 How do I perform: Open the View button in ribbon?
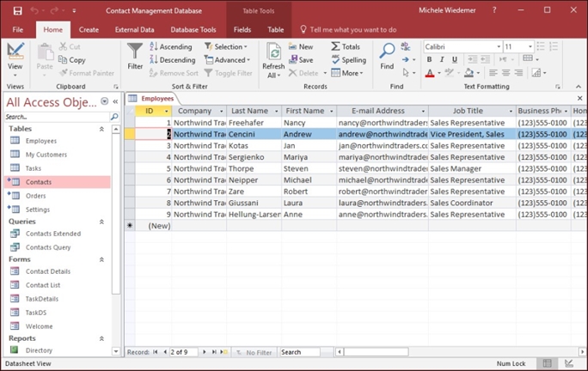coord(15,59)
